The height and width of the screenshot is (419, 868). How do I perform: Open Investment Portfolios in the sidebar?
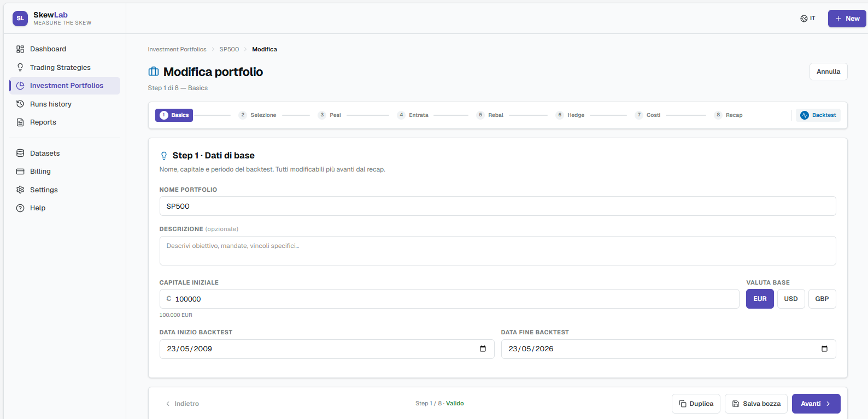coord(64,86)
